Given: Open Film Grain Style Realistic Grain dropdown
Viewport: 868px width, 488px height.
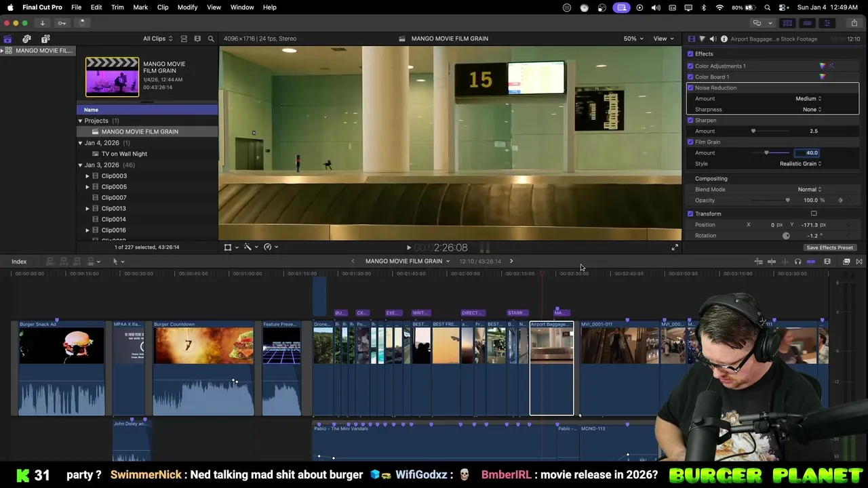Looking at the screenshot, I should [800, 164].
